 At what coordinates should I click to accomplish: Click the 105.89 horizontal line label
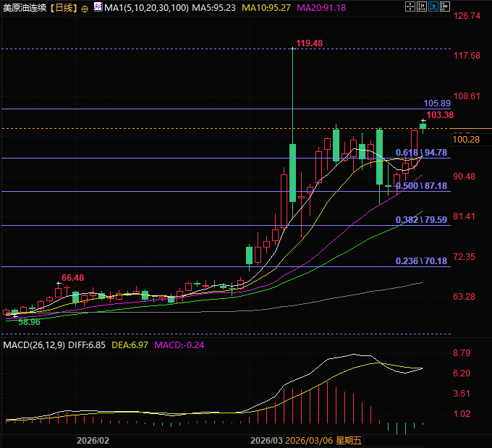437,103
